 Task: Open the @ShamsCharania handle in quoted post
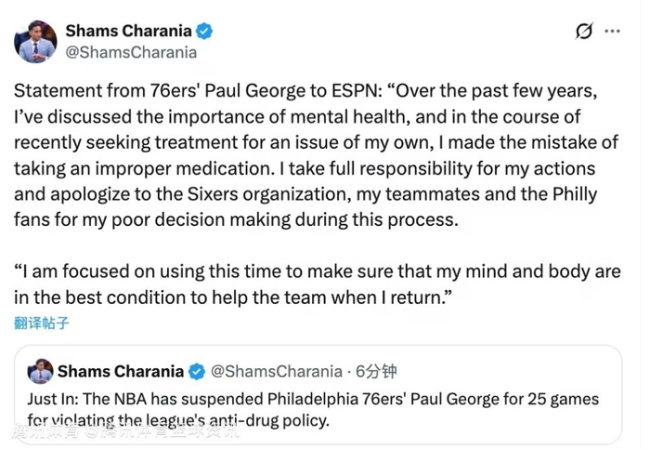point(270,371)
